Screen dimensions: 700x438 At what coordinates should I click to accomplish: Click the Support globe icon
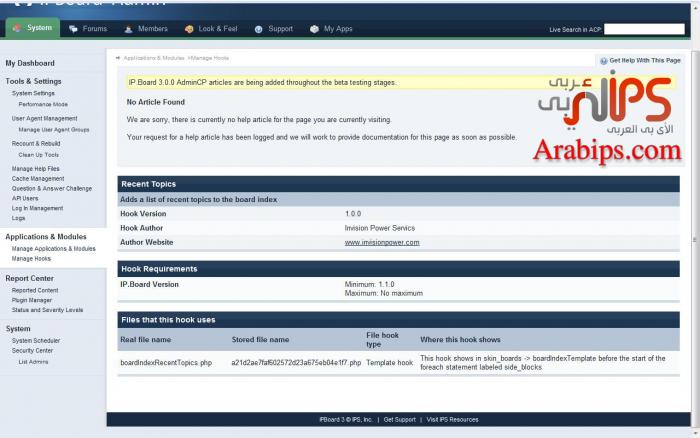click(x=259, y=29)
